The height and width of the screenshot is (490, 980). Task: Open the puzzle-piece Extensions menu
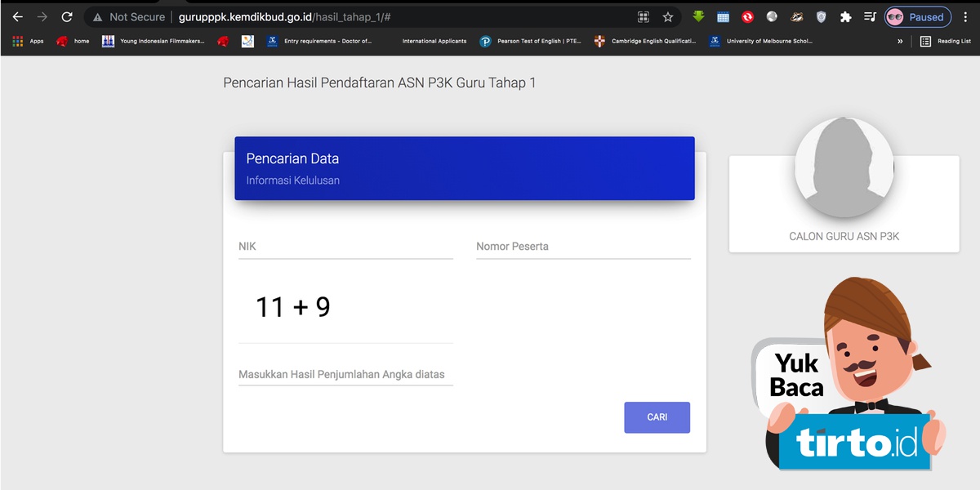tap(845, 16)
